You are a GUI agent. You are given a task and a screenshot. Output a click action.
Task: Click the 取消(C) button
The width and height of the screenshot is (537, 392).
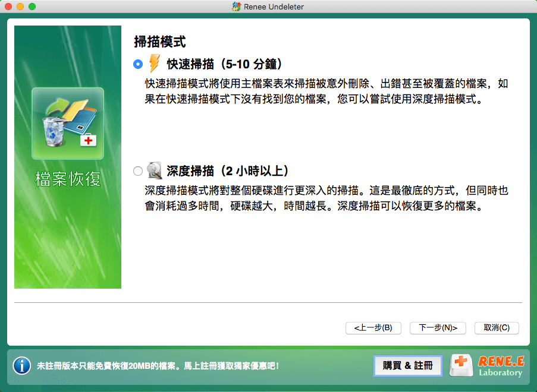496,328
